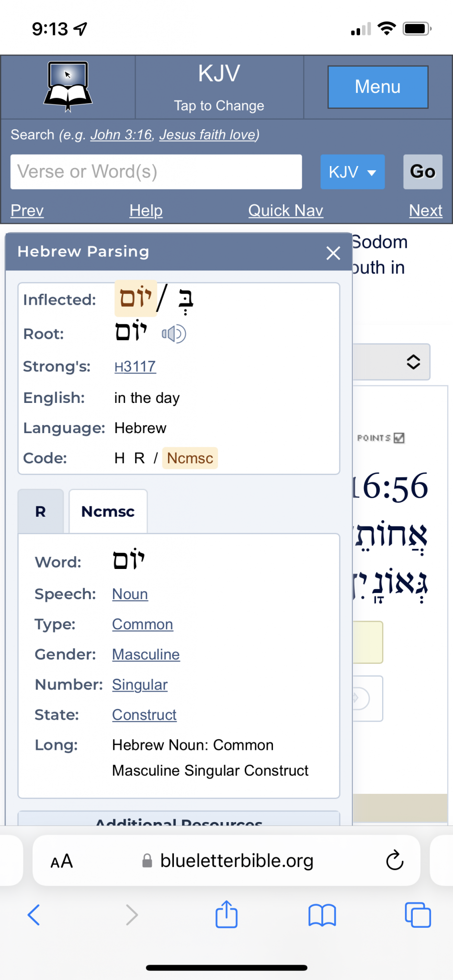Expand the up-down selector beside the panel
Screen dimensions: 453x980
[413, 362]
